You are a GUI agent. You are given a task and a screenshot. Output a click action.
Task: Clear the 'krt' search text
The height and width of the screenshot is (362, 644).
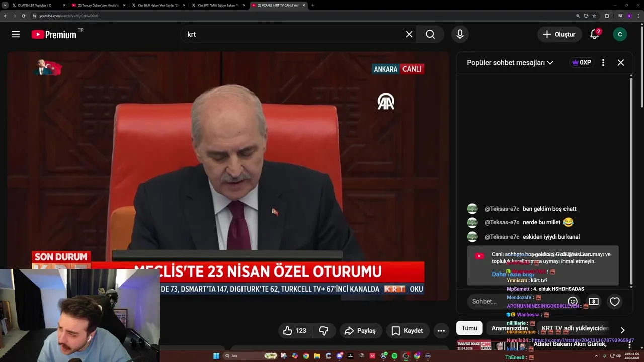click(409, 34)
